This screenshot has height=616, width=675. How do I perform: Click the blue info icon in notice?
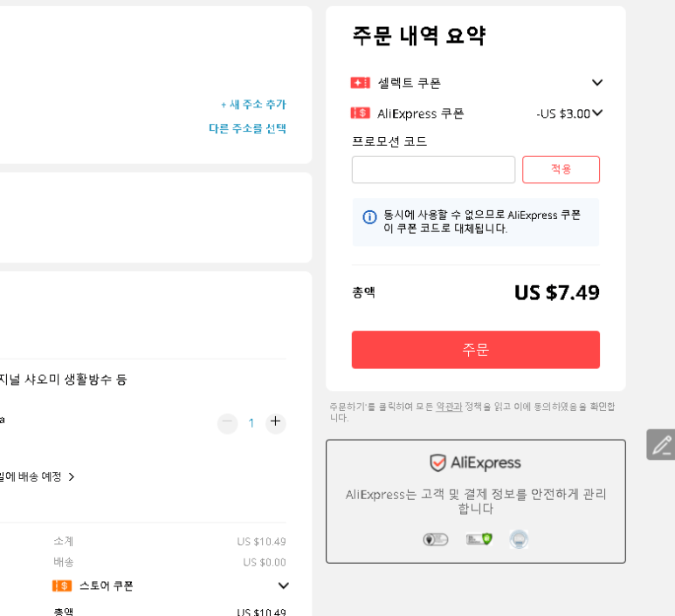coord(369,217)
